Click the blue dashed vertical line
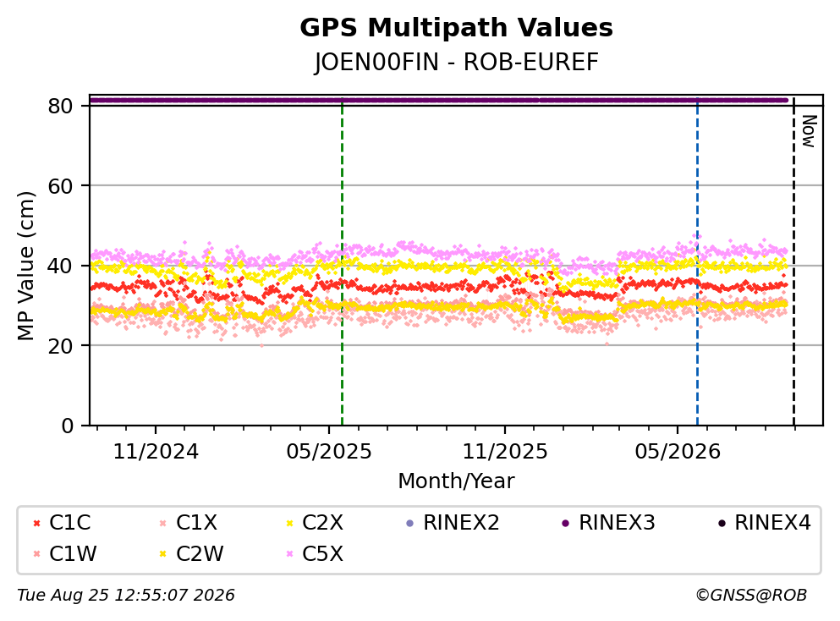 pyautogui.click(x=697, y=262)
